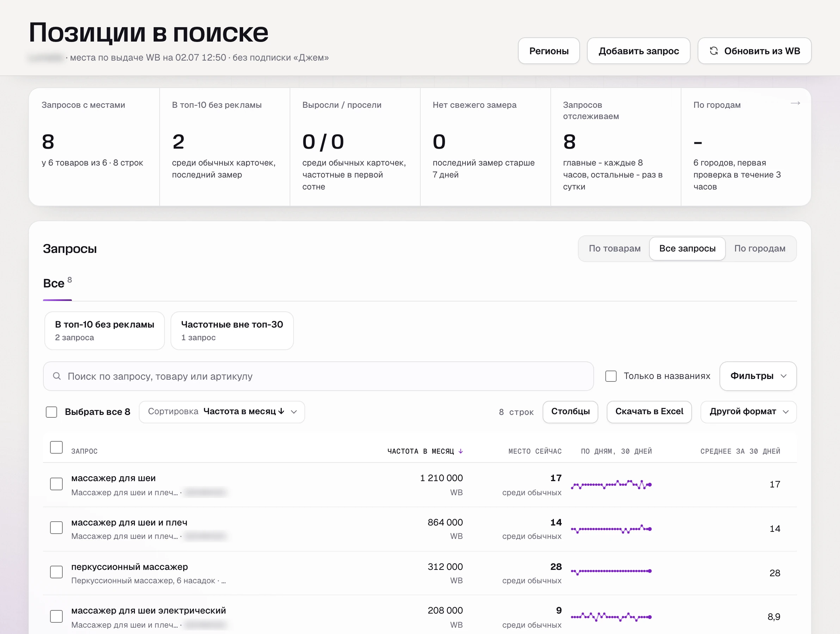
Task: Click the Обновить из WB button
Action: pyautogui.click(x=755, y=51)
